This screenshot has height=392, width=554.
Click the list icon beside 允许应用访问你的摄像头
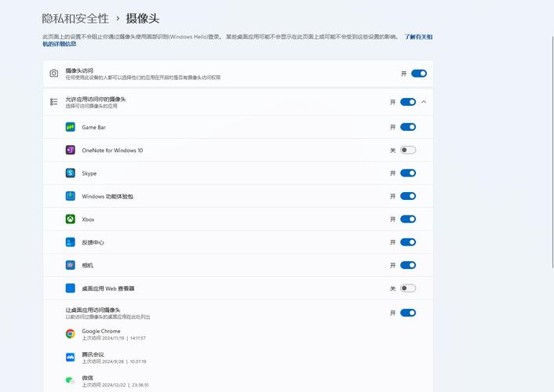tap(53, 102)
